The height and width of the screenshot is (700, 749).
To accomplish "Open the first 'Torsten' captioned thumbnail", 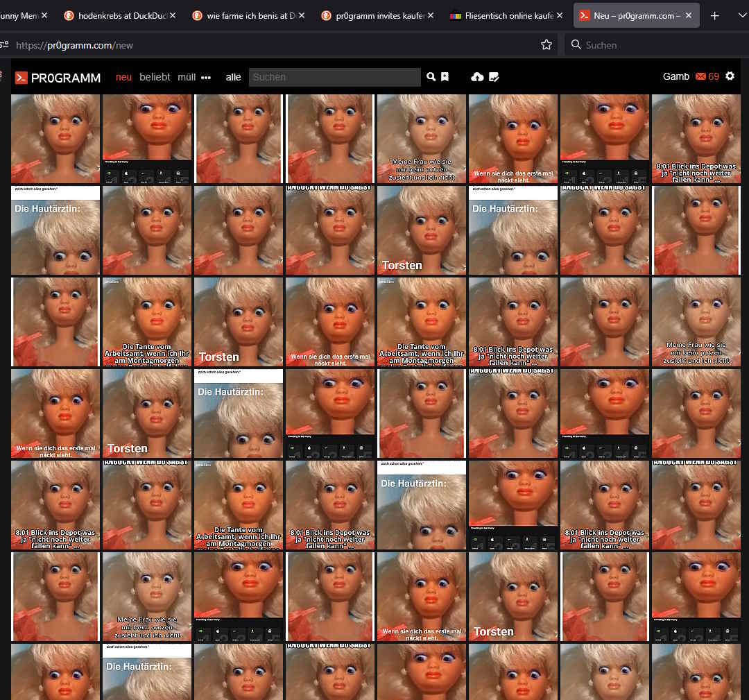I will pos(422,230).
